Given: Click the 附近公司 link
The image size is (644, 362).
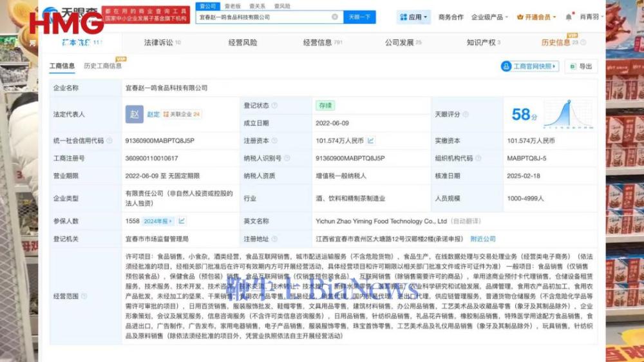Looking at the screenshot, I should (483, 238).
